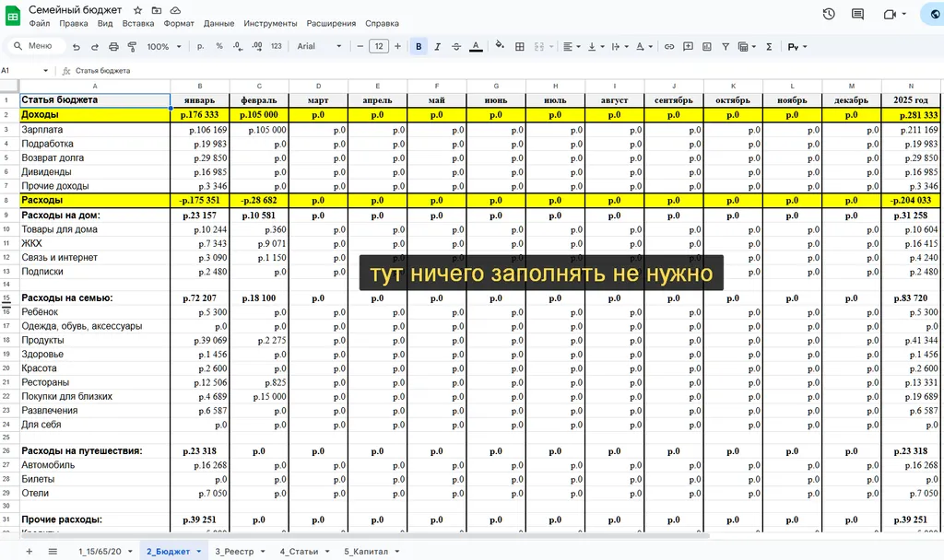The width and height of the screenshot is (944, 560).
Task: Open dropdown arrow on 3_Реестр sheet tab
Action: click(265, 552)
